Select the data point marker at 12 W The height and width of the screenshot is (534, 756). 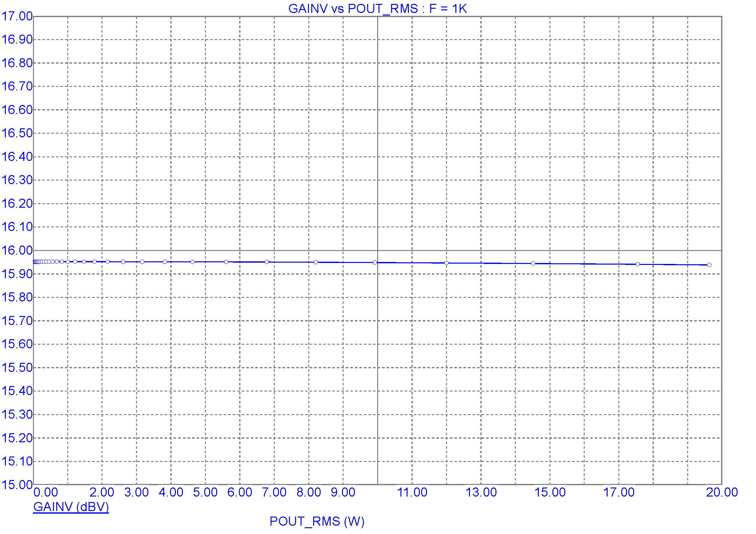pyautogui.click(x=446, y=263)
